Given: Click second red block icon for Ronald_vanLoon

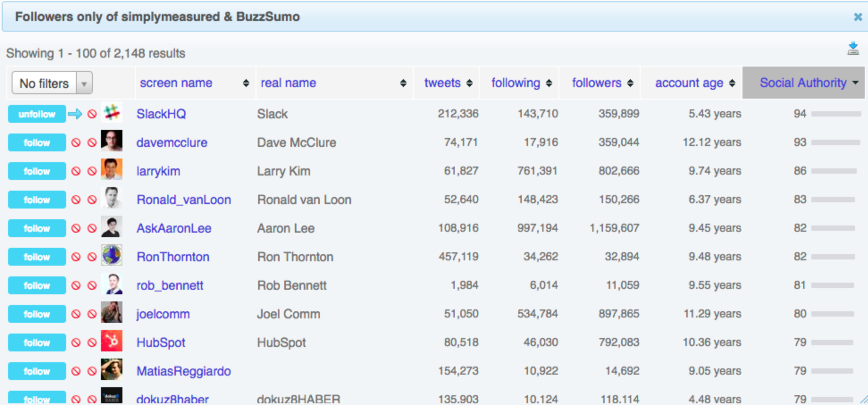Looking at the screenshot, I should [x=92, y=200].
